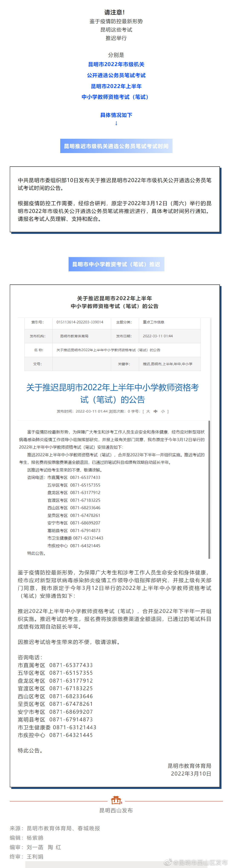Click the date 2022年3月10日
The image size is (230, 868).
coord(191,774)
